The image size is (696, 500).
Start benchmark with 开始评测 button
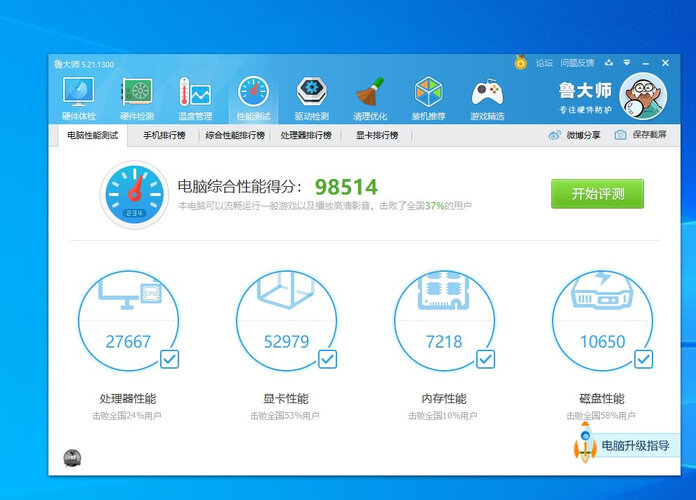(597, 194)
